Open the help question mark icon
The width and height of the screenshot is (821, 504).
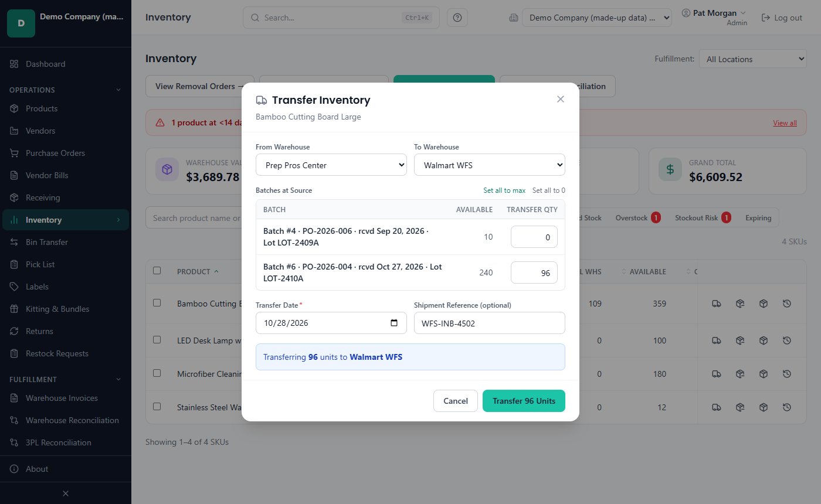(457, 18)
